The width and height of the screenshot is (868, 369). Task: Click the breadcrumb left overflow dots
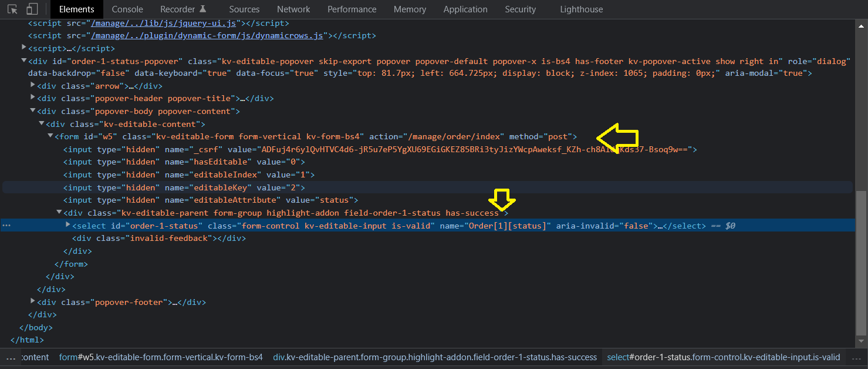coord(11,357)
